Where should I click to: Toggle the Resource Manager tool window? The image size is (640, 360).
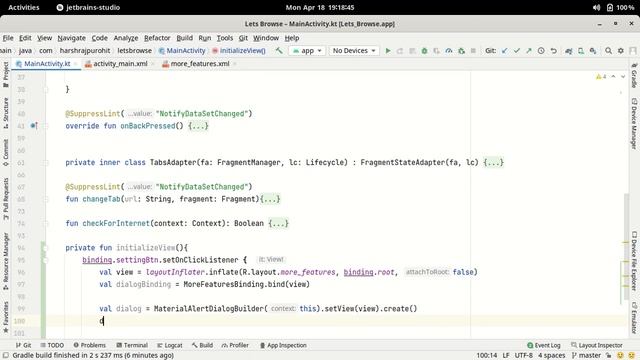(6, 261)
